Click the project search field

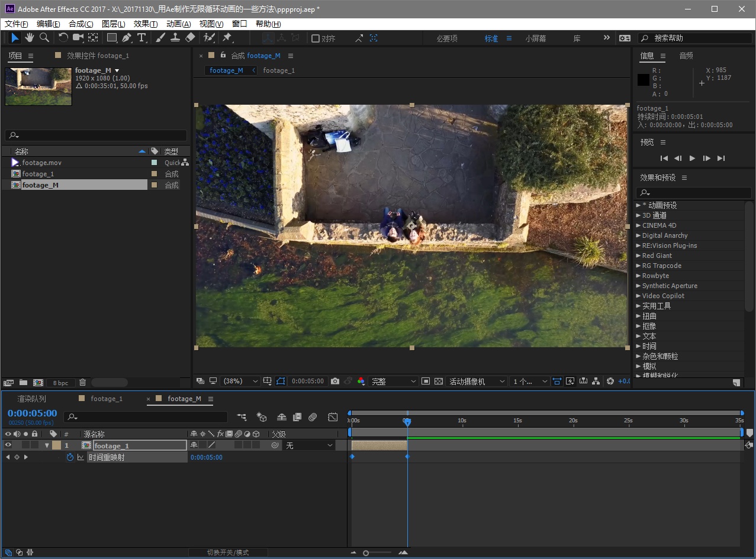click(98, 135)
